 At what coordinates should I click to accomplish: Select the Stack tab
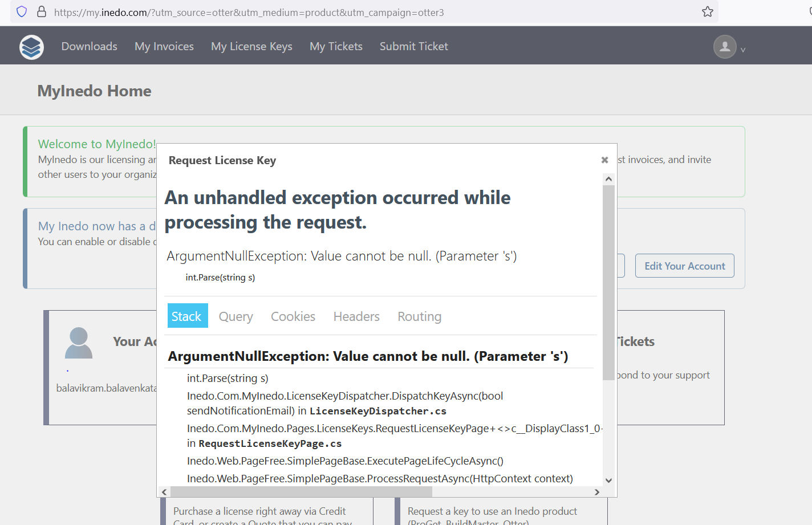point(186,316)
